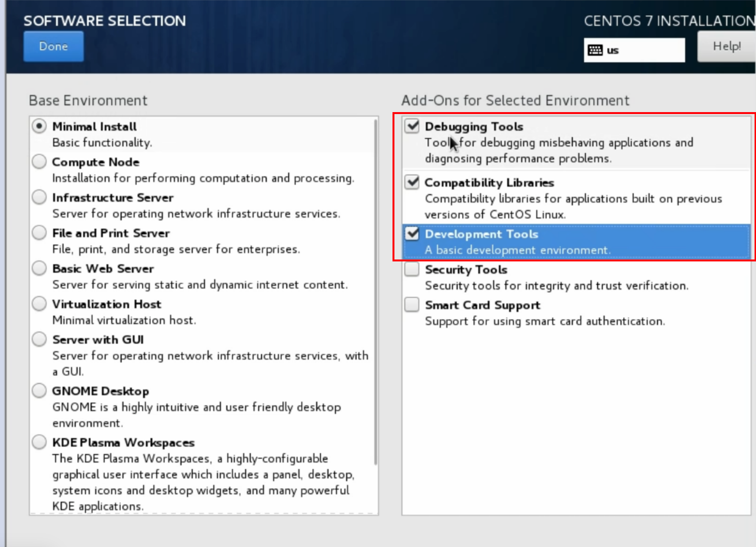Uncheck the Compatibility Libraries checkbox
The image size is (756, 547).
coord(412,182)
